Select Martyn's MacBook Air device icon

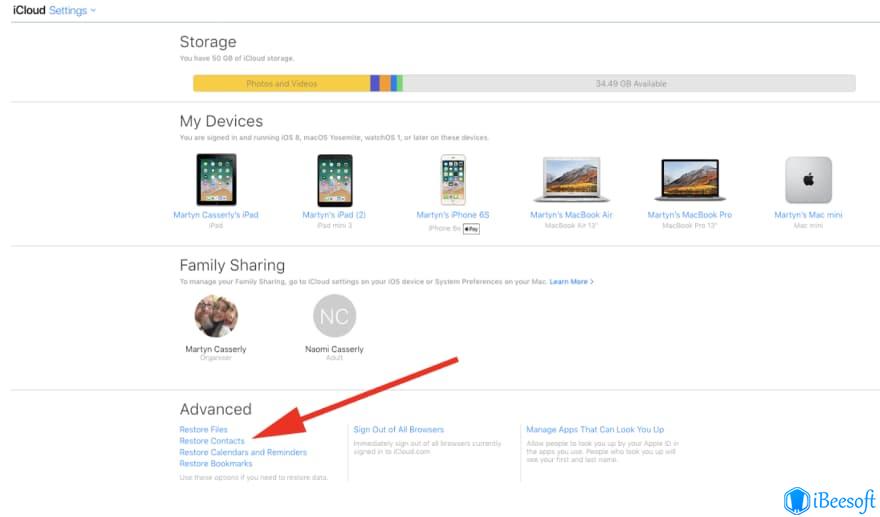pyautogui.click(x=571, y=180)
